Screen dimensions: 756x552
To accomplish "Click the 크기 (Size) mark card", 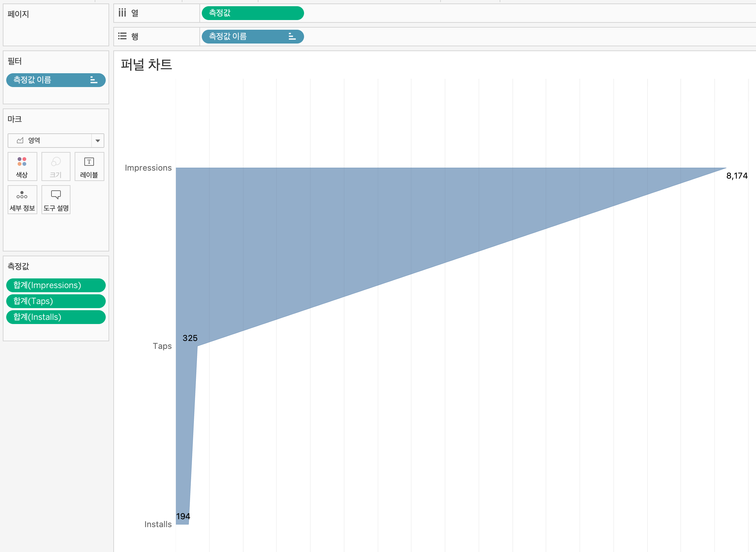I will 56,166.
